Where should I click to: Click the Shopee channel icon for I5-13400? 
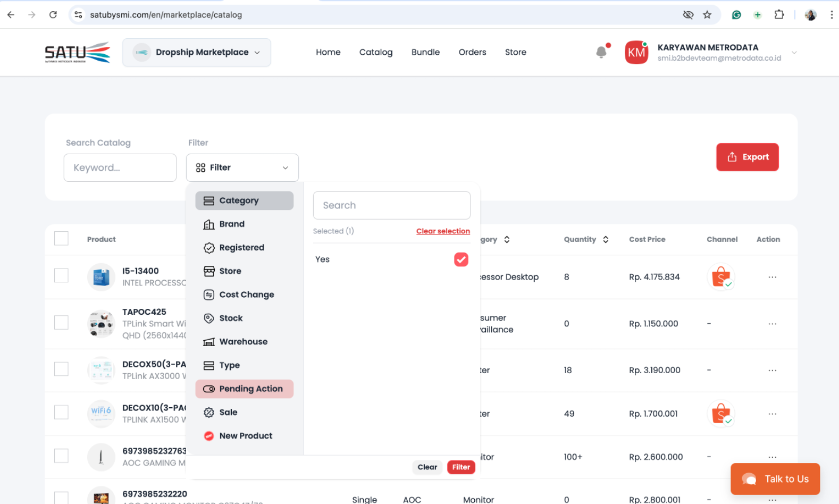tap(721, 277)
